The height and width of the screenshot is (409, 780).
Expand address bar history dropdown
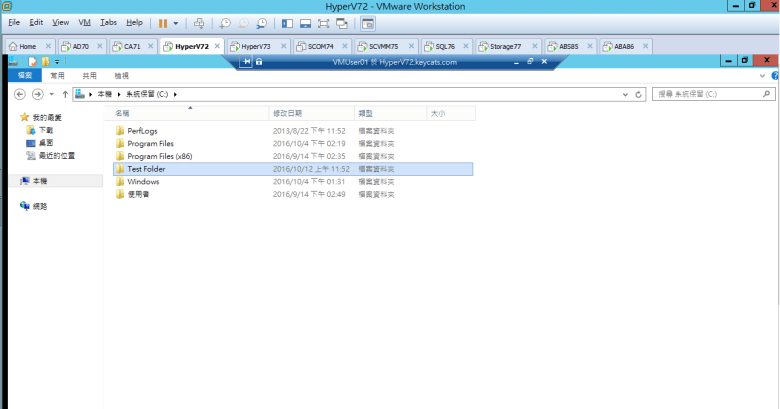pos(624,94)
